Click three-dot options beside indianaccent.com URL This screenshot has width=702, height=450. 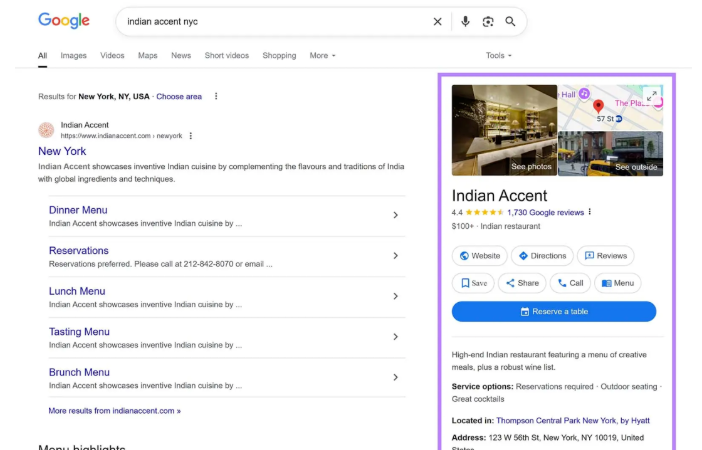pos(191,136)
